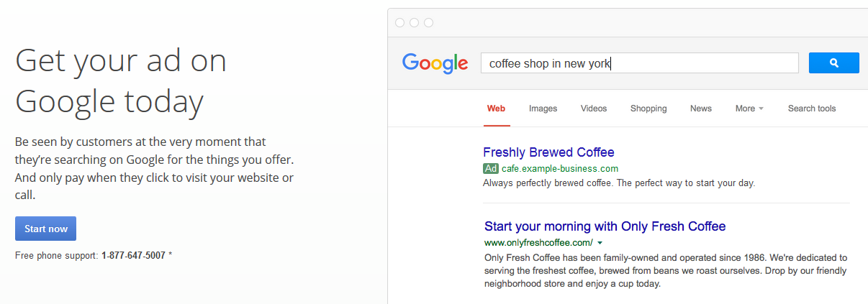
Task: Click the third mock window control circle
Action: click(428, 23)
